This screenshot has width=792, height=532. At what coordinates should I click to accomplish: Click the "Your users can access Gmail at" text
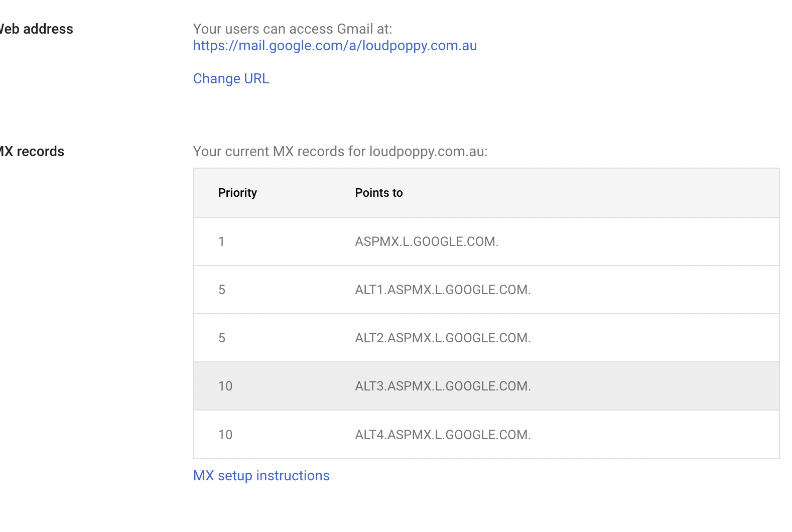pyautogui.click(x=293, y=29)
